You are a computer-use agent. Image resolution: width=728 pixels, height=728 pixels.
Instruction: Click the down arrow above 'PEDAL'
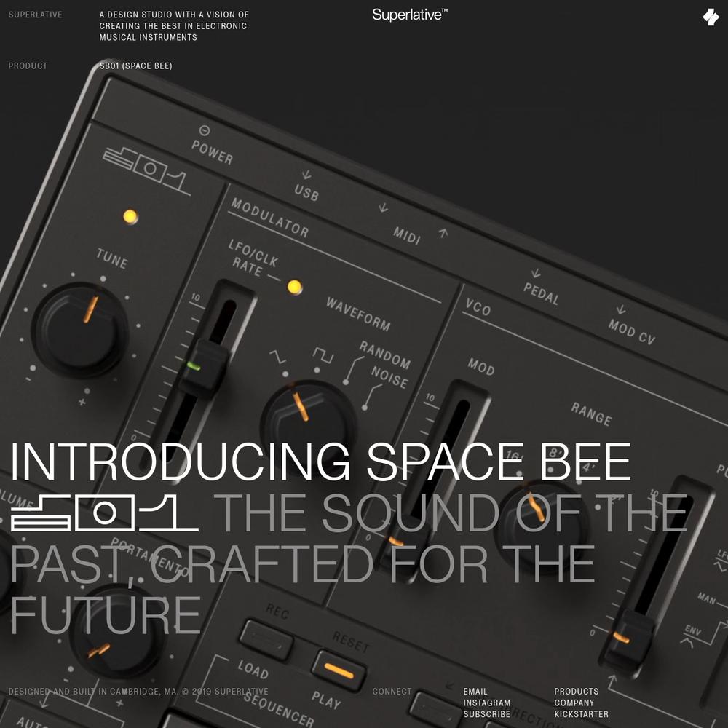536,272
